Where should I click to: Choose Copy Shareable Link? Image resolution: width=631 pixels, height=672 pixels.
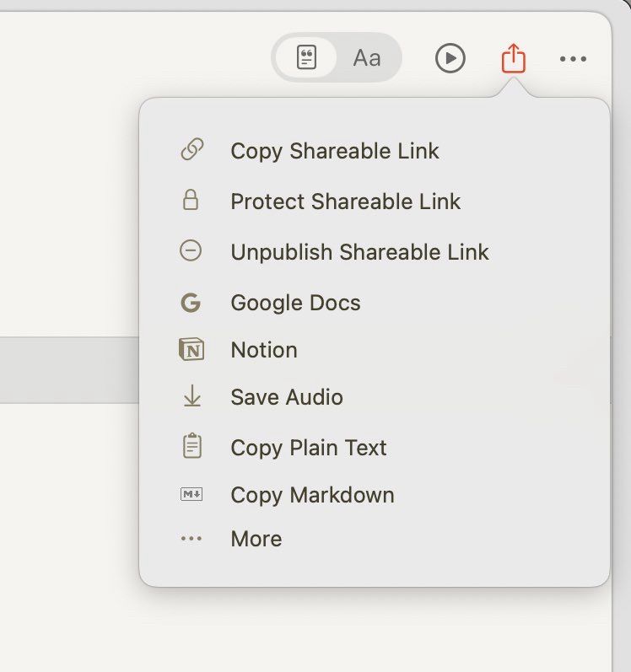(x=335, y=151)
